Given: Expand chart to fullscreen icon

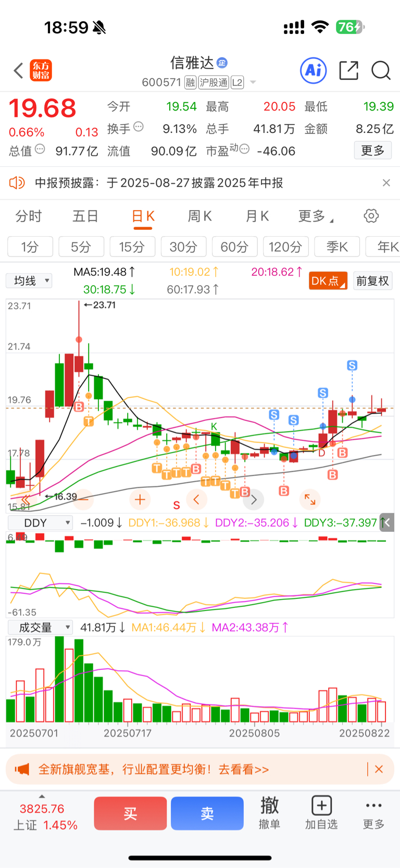Looking at the screenshot, I should click(310, 500).
